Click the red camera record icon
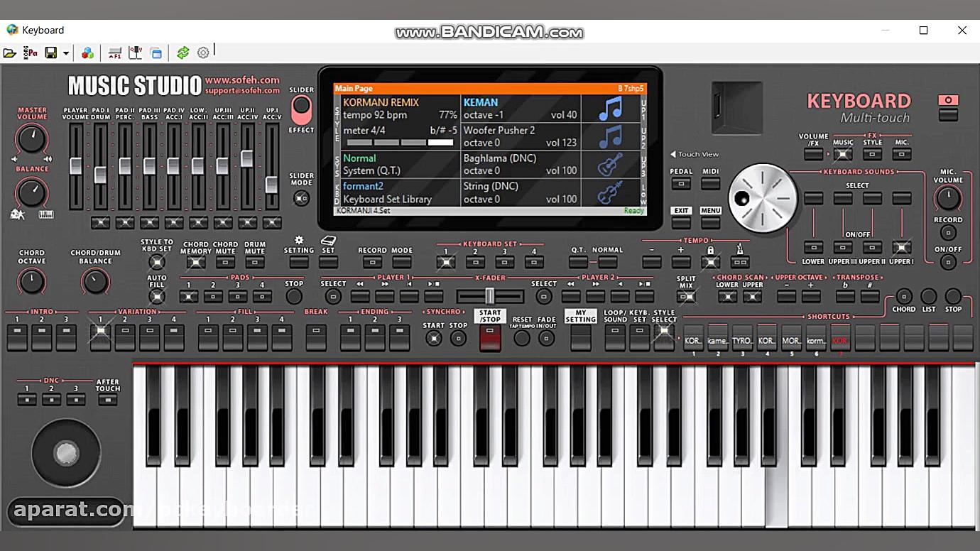Screen dimensions: 980x551 [948, 101]
